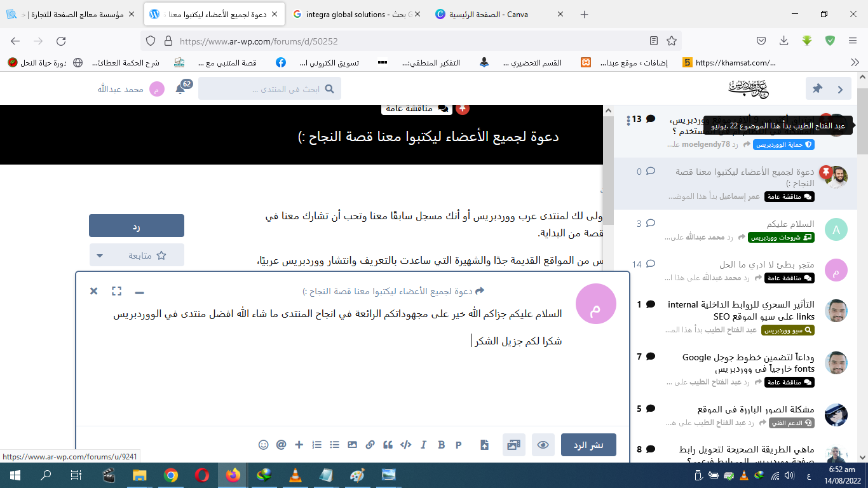Viewport: 868px width, 488px height.
Task: Insert a bulleted list in the reply
Action: point(335,445)
